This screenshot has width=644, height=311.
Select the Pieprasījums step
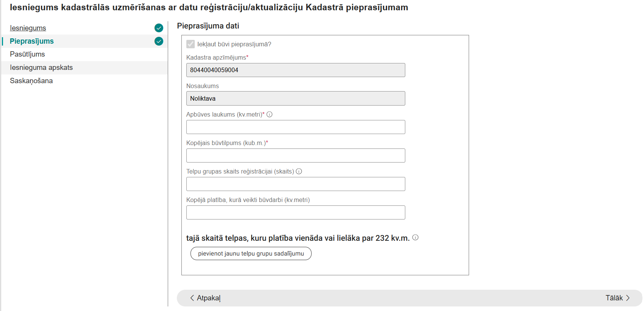32,41
